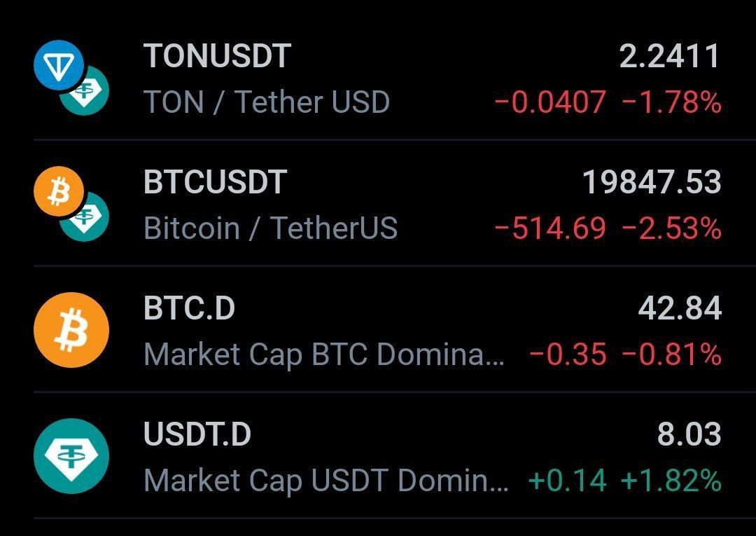Tap the large Tether icon for USDT.D

pyautogui.click(x=71, y=456)
